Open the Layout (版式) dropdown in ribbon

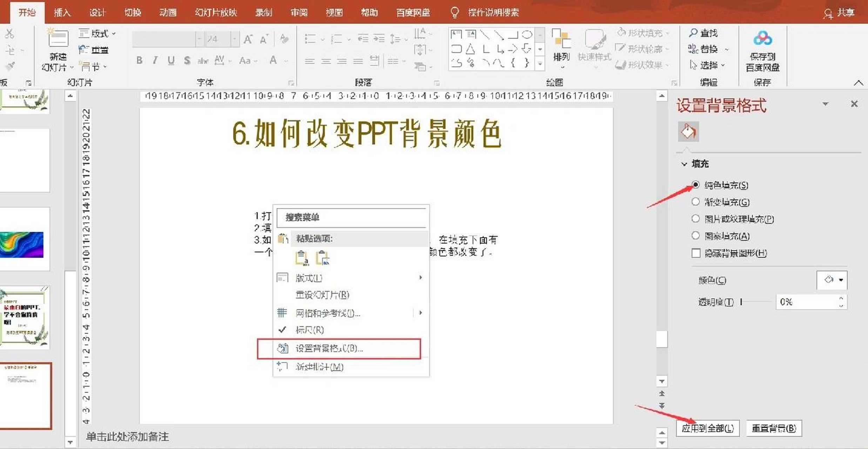97,33
